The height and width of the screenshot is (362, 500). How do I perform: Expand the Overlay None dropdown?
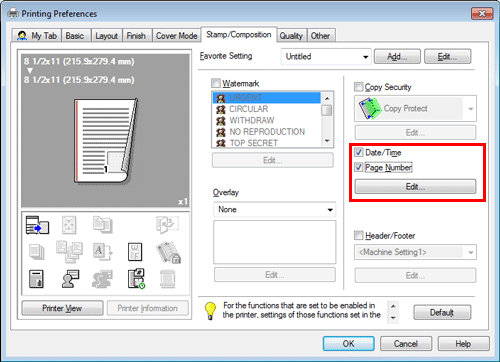[275, 210]
